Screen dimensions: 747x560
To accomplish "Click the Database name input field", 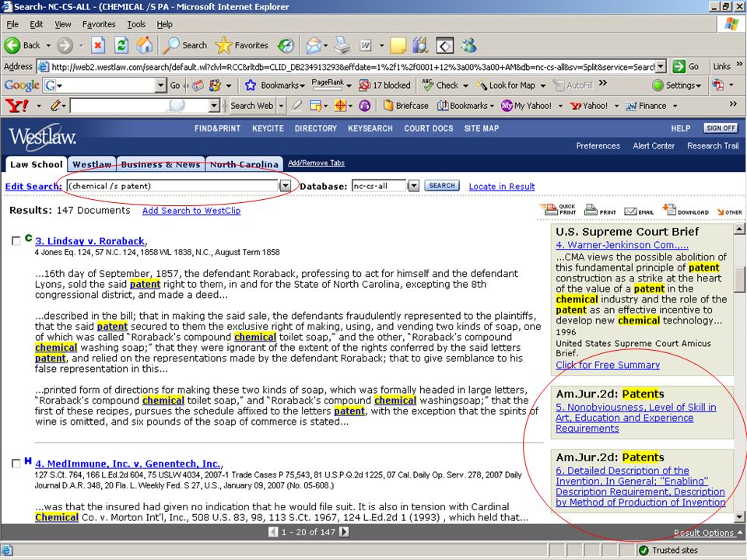I will pos(379,186).
